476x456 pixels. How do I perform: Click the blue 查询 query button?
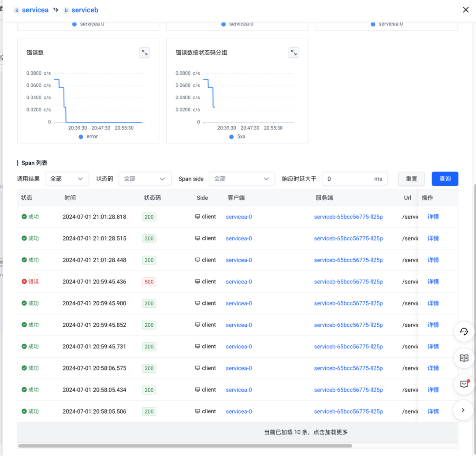[445, 179]
